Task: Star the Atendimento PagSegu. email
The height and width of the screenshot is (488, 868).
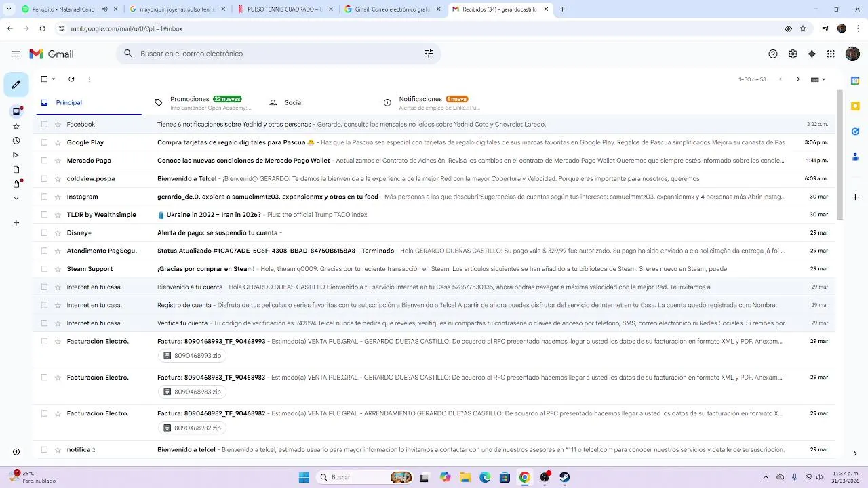Action: [x=58, y=251]
